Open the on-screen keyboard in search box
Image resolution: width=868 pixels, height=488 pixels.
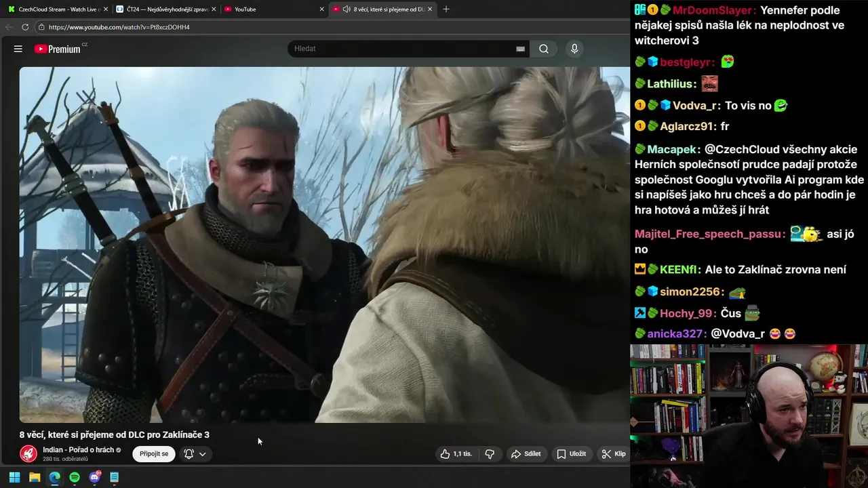(x=520, y=49)
